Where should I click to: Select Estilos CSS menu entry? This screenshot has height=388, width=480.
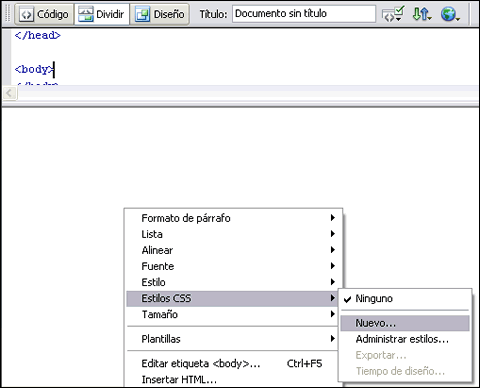point(232,298)
